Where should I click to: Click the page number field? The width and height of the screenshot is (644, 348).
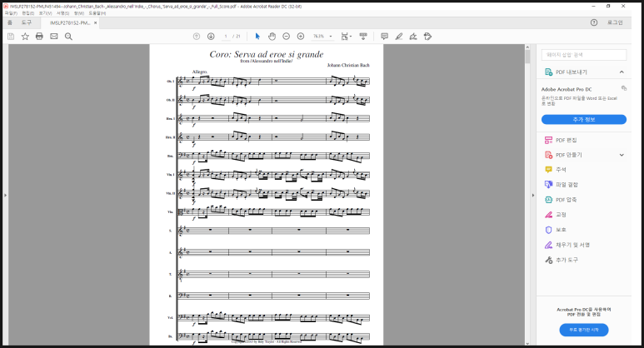click(x=226, y=37)
